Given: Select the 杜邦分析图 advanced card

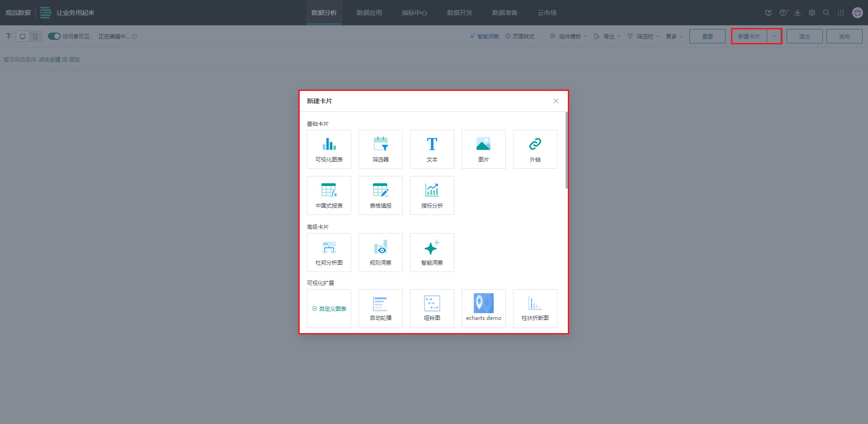Looking at the screenshot, I should click(329, 252).
